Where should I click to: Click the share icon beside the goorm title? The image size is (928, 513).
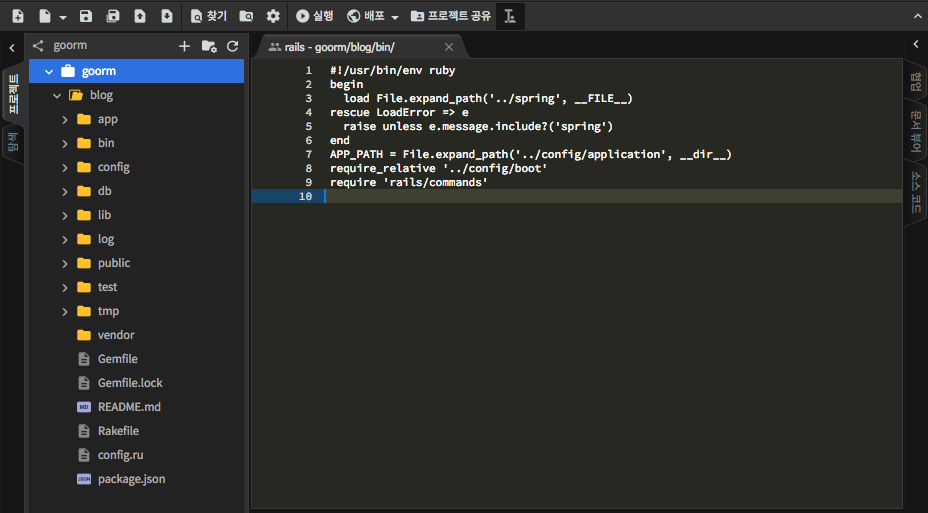[x=39, y=46]
